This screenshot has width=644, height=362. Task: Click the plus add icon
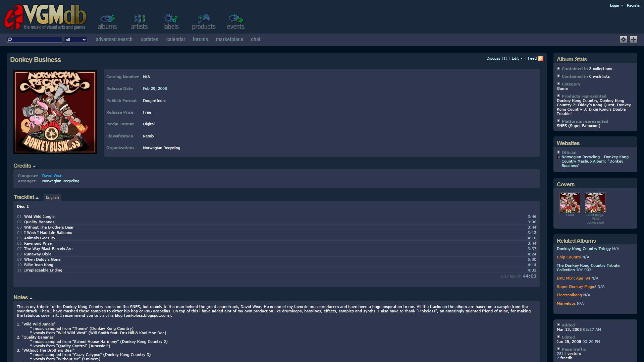click(x=633, y=40)
